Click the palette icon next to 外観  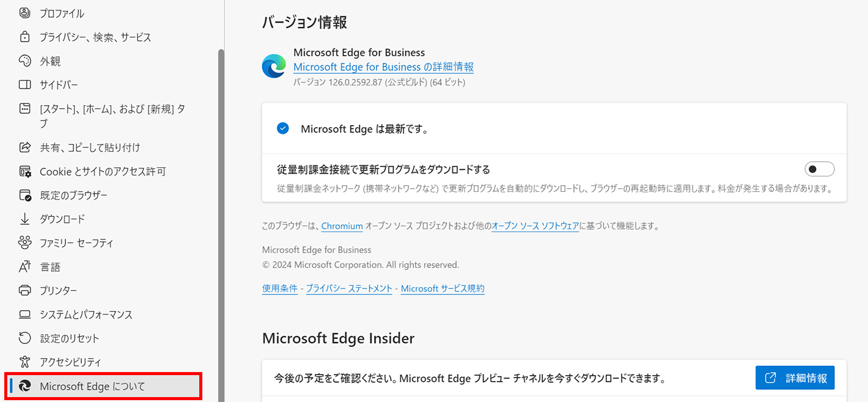tap(24, 61)
